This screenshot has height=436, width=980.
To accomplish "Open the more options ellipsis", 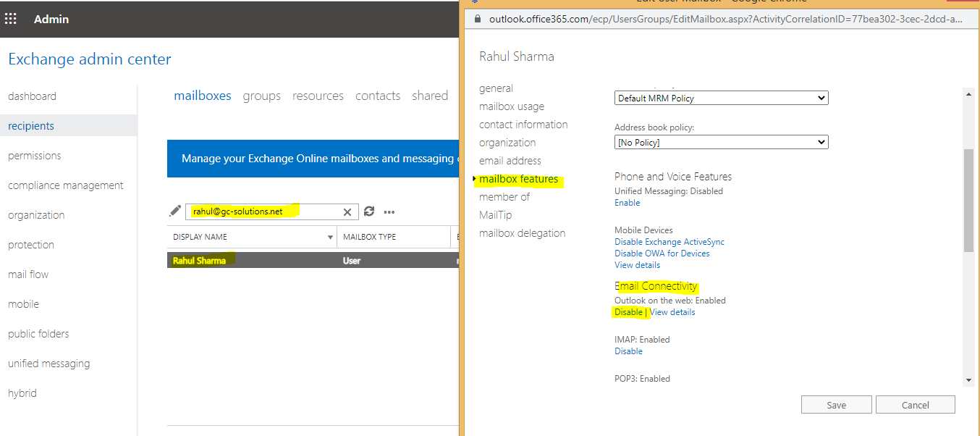I will pos(389,212).
